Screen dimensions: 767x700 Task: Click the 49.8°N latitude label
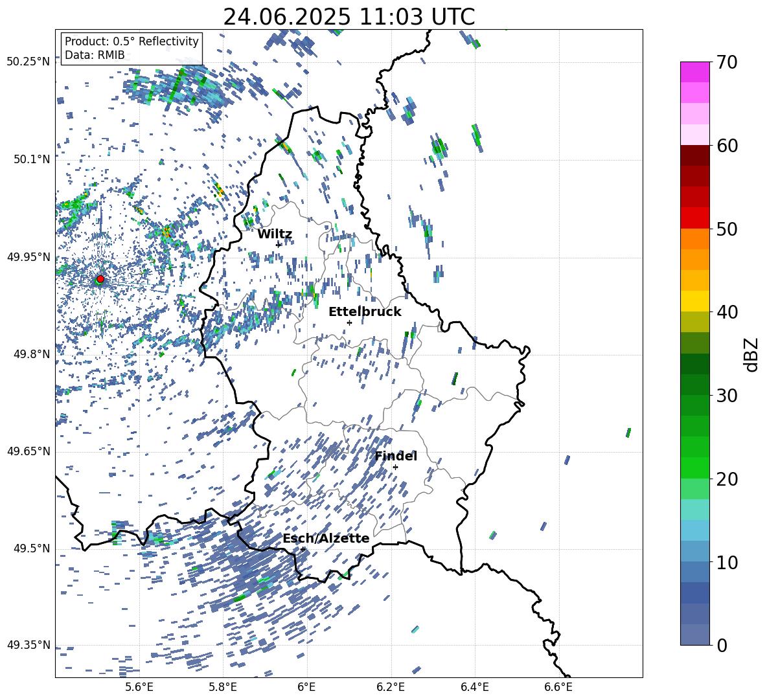click(32, 354)
